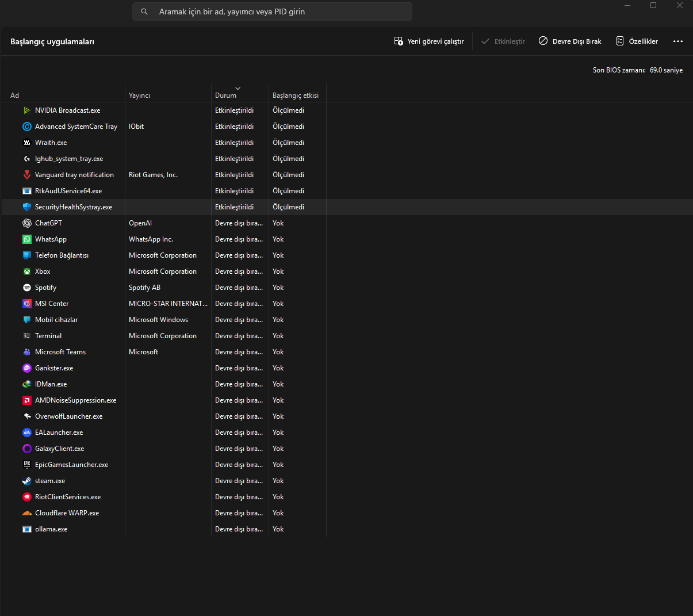
Task: Click the Gankster.exe icon
Action: coord(27,368)
